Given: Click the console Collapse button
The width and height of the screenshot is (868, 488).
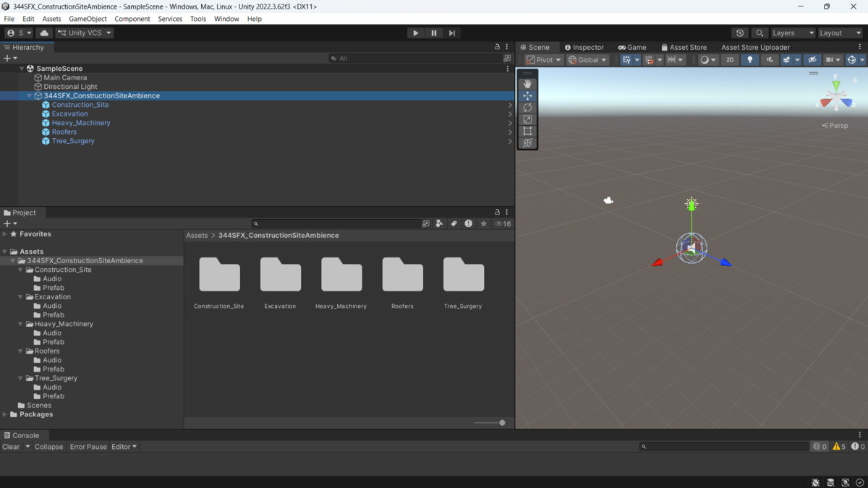Looking at the screenshot, I should pyautogui.click(x=48, y=447).
